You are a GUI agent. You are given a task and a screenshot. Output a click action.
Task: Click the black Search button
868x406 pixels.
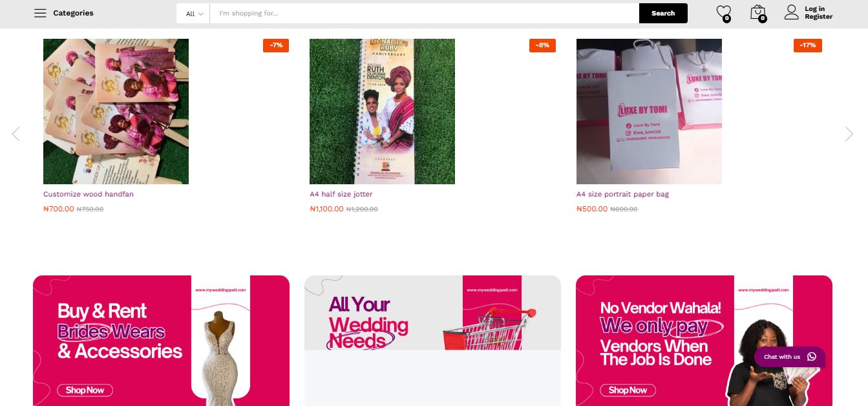tap(663, 14)
